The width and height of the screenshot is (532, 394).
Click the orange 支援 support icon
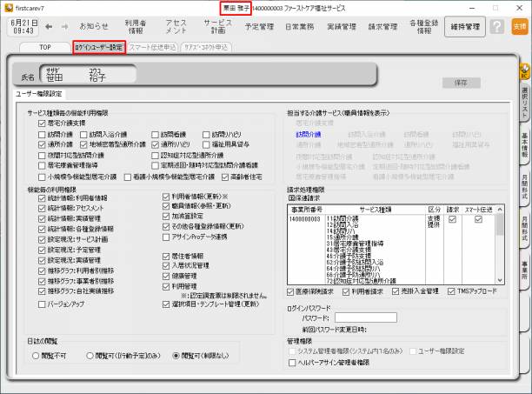pos(519,27)
